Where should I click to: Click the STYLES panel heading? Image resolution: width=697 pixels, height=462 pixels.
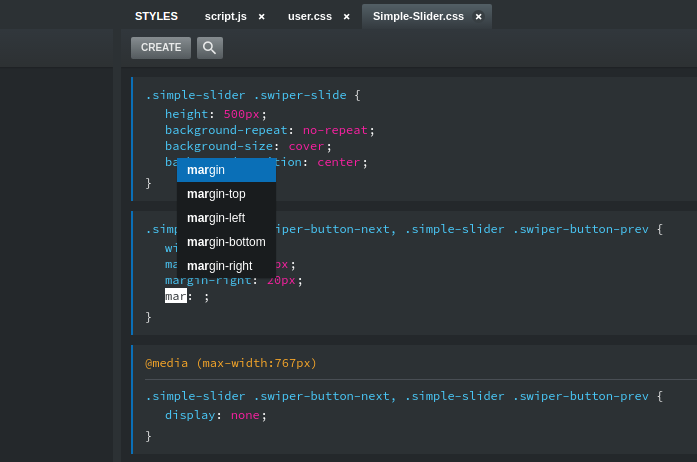[156, 16]
